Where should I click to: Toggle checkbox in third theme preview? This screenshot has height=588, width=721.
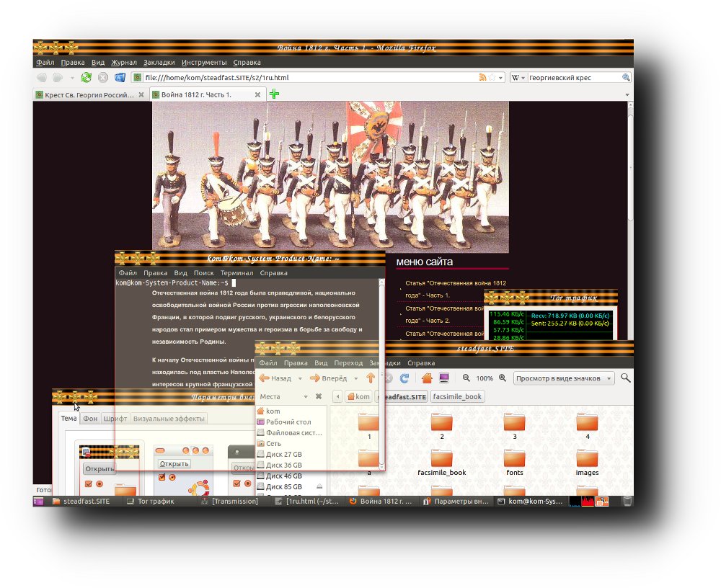(236, 484)
